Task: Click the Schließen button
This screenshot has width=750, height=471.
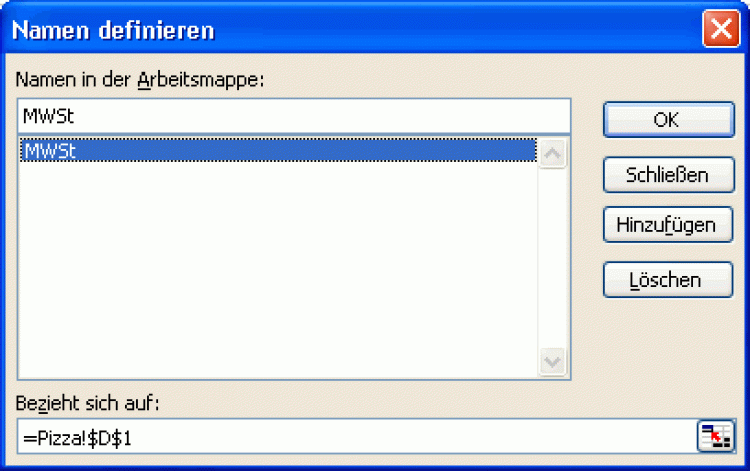Action: [x=668, y=175]
